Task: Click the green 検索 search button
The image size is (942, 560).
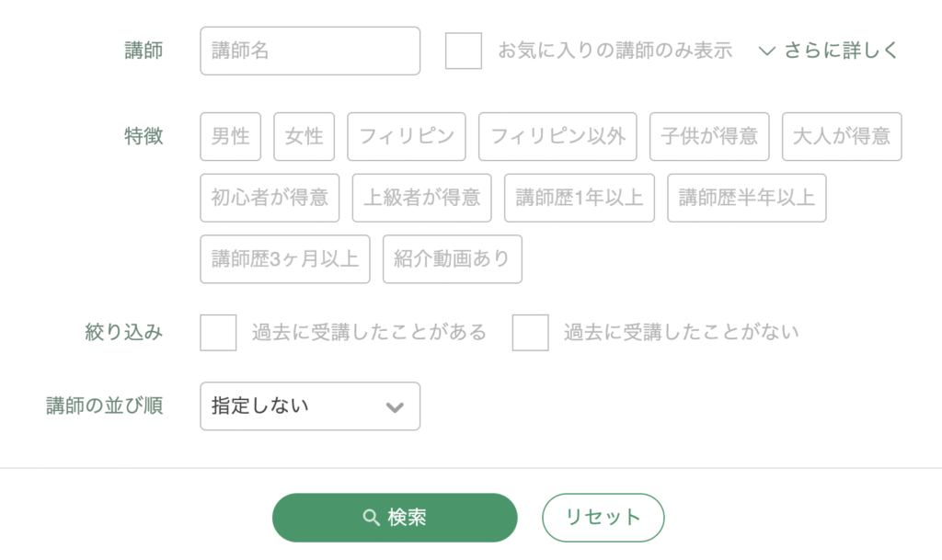Action: click(395, 518)
